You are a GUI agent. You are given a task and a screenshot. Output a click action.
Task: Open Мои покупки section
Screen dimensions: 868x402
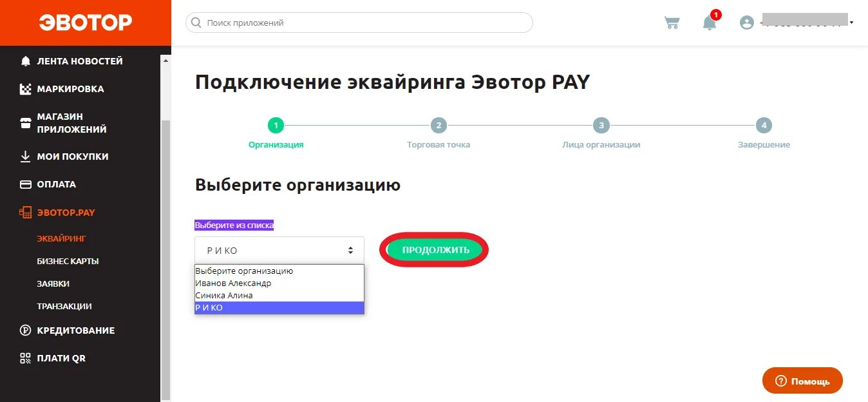pos(73,157)
